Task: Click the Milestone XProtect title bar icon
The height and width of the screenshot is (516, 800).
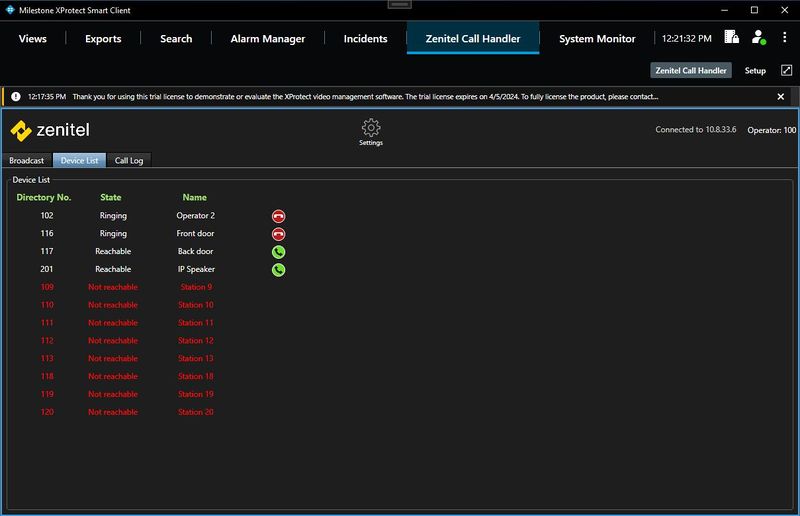Action: [10, 10]
